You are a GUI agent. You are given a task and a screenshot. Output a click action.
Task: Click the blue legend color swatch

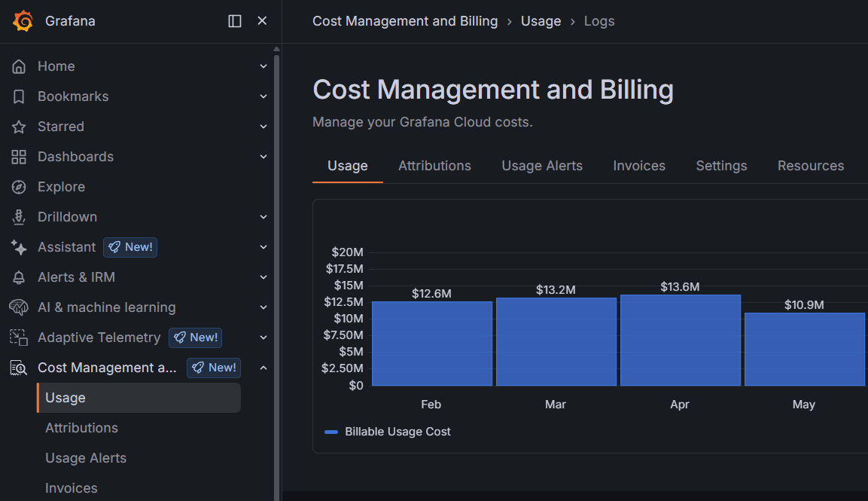[330, 432]
